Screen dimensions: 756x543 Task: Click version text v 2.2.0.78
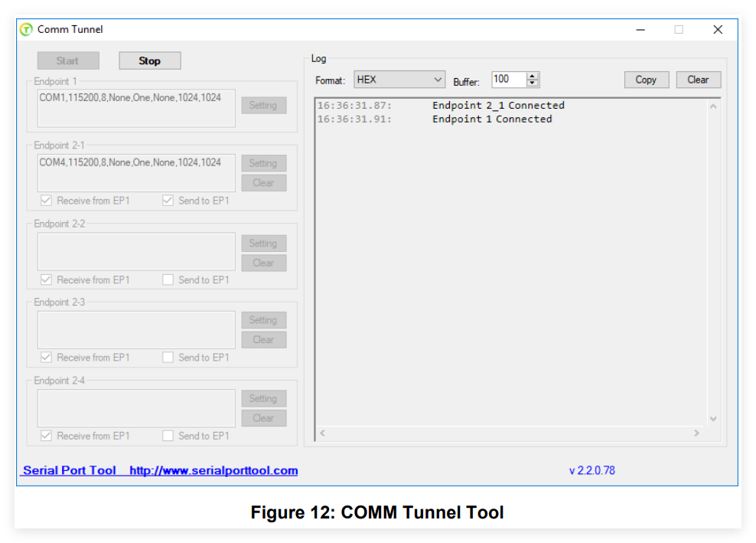(x=592, y=470)
